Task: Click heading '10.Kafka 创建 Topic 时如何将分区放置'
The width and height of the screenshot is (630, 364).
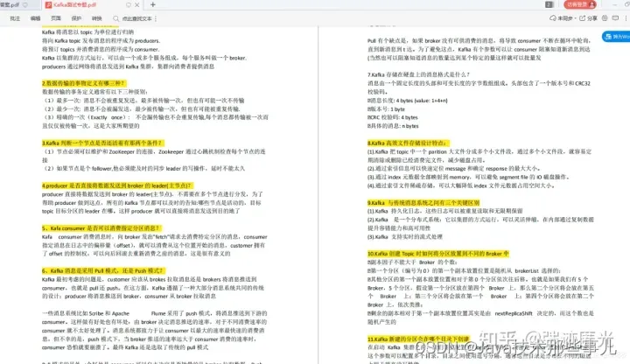Action: 438,254
